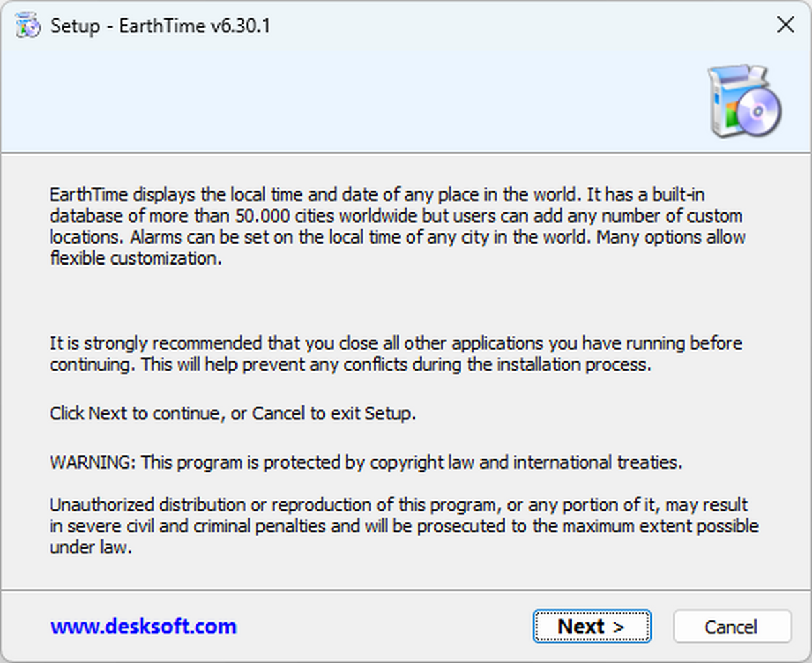The width and height of the screenshot is (812, 663).
Task: Click the Unauthorized distribution penalties paragraph
Action: click(399, 526)
